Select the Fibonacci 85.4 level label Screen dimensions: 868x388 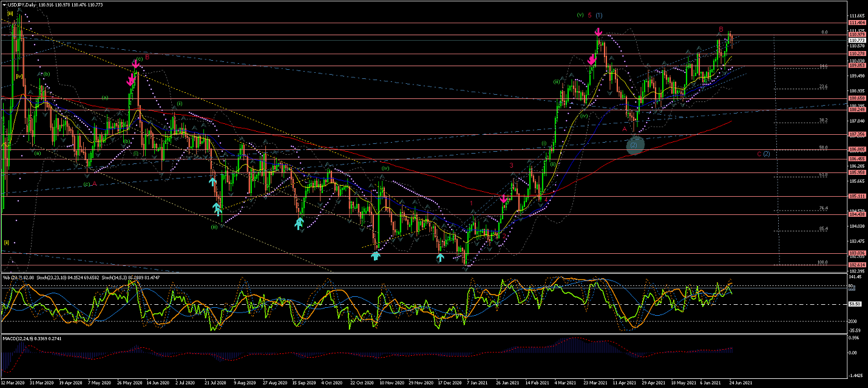coord(823,229)
